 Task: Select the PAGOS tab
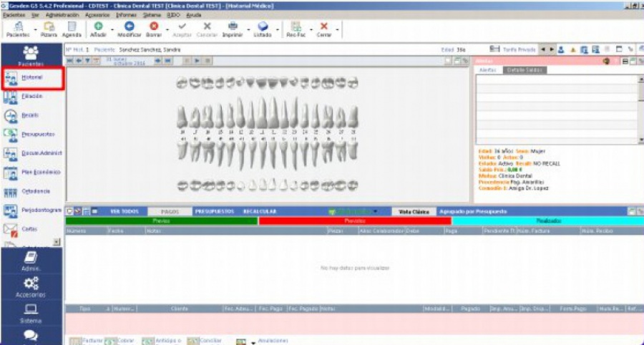click(170, 212)
